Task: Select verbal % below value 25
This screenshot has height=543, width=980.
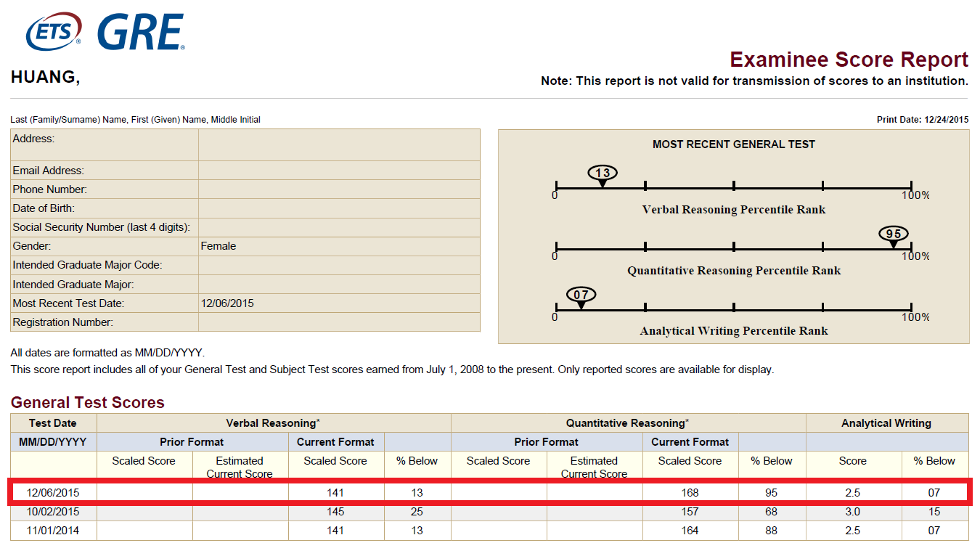Action: click(x=417, y=512)
